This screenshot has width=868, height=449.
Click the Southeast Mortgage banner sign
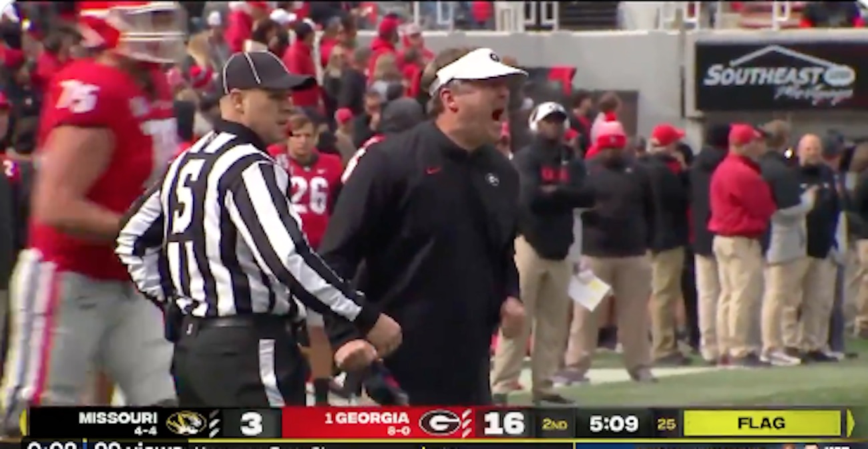point(779,76)
